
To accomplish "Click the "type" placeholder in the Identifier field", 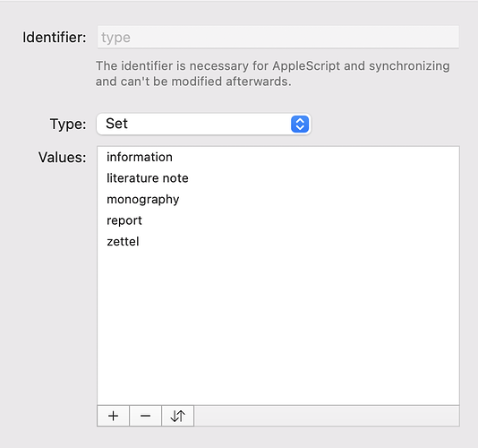I will [x=115, y=38].
